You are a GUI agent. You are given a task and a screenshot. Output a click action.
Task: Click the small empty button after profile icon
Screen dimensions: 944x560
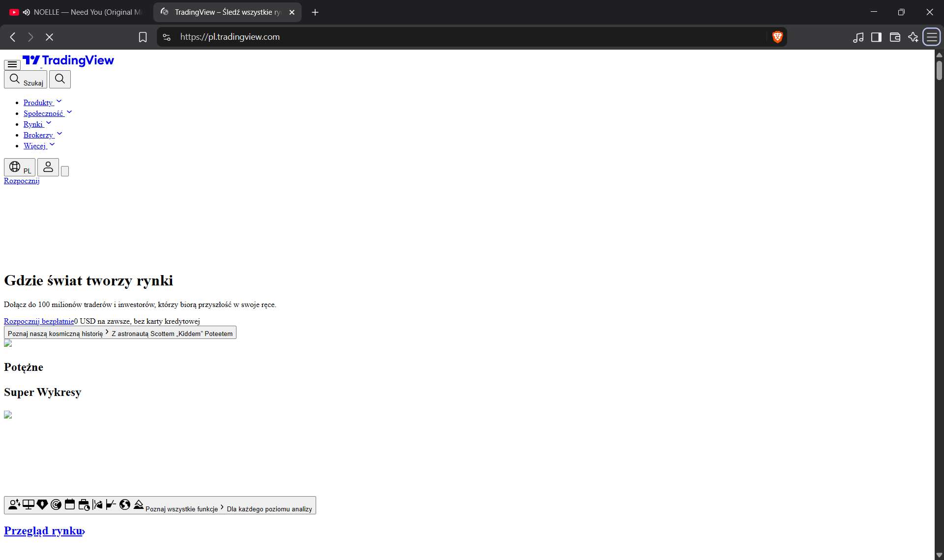coord(65,171)
